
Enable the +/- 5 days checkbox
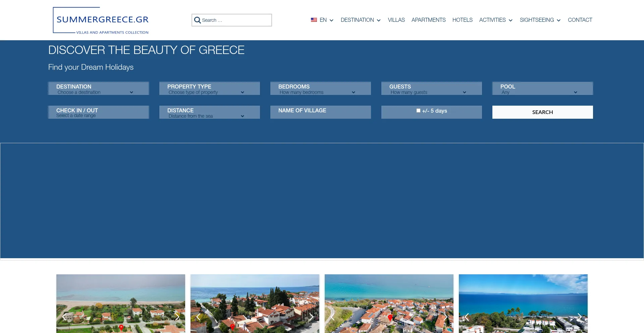(418, 111)
